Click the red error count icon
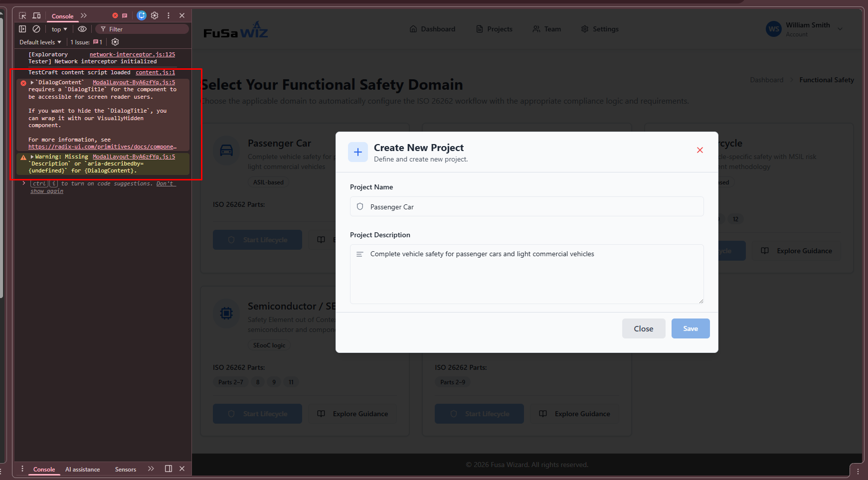 (x=115, y=15)
